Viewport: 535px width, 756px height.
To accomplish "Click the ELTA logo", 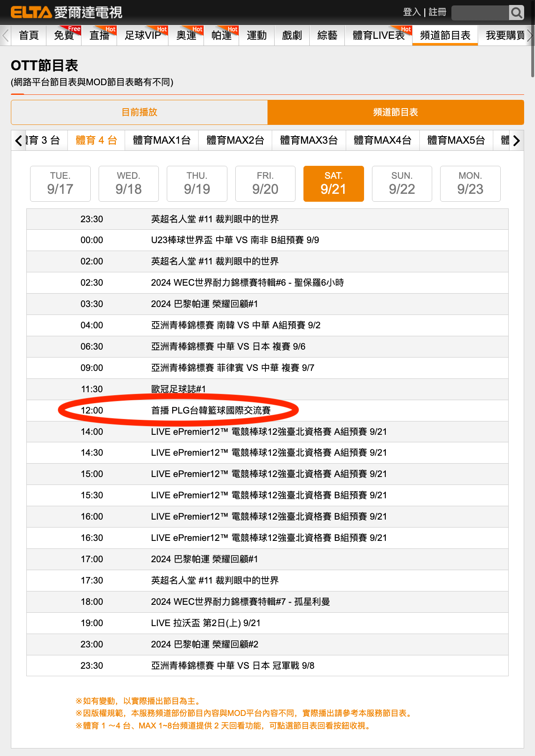I will tap(66, 12).
